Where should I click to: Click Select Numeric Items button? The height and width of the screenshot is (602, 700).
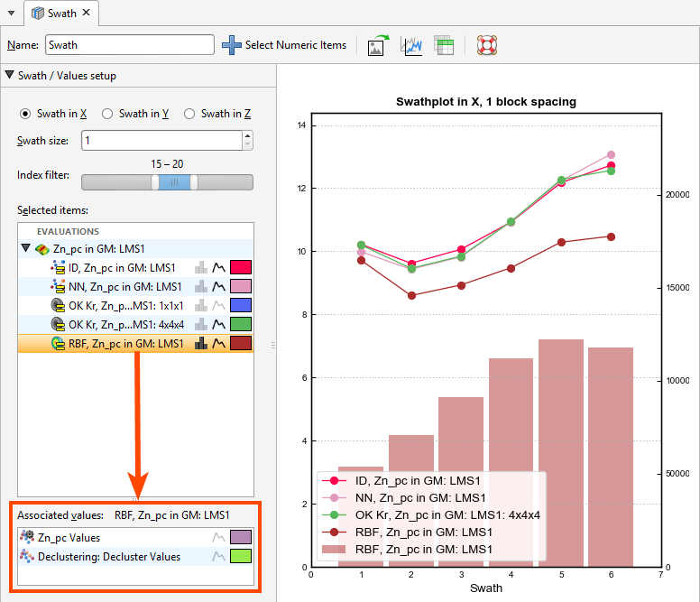click(284, 45)
